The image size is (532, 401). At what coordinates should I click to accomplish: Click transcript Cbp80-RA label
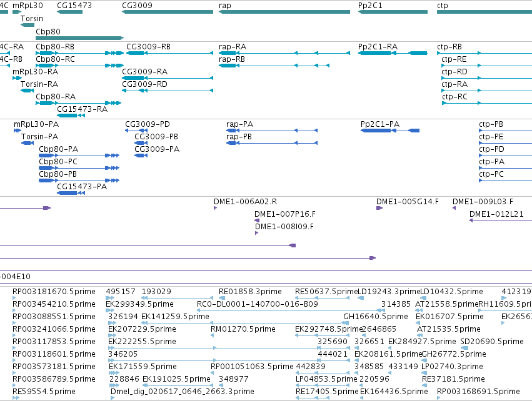click(x=56, y=97)
